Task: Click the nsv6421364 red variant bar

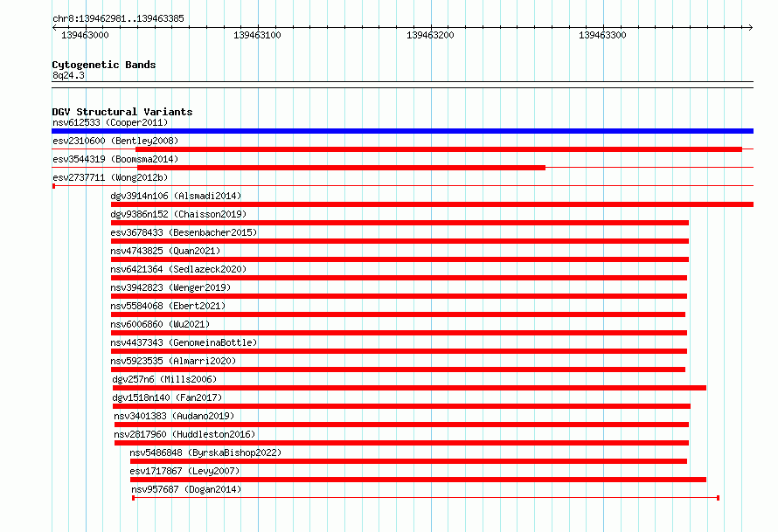Action: click(399, 278)
